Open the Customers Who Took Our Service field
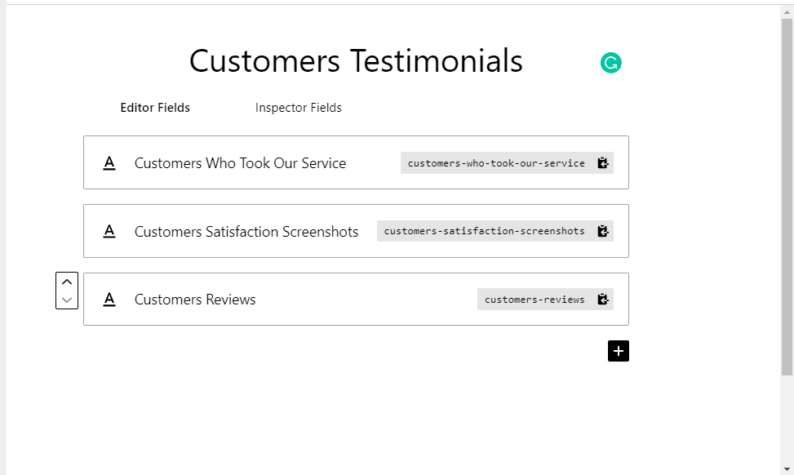This screenshot has width=794, height=475. point(356,163)
